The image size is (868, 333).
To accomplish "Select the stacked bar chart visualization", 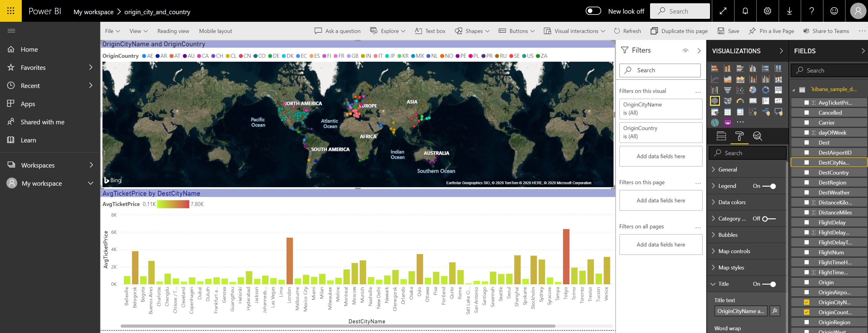I will [x=715, y=68].
